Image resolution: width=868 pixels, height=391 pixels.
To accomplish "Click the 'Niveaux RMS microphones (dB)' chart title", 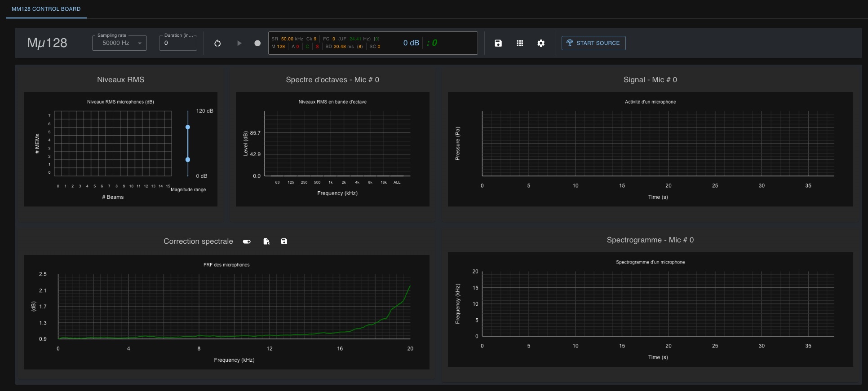I will (120, 102).
